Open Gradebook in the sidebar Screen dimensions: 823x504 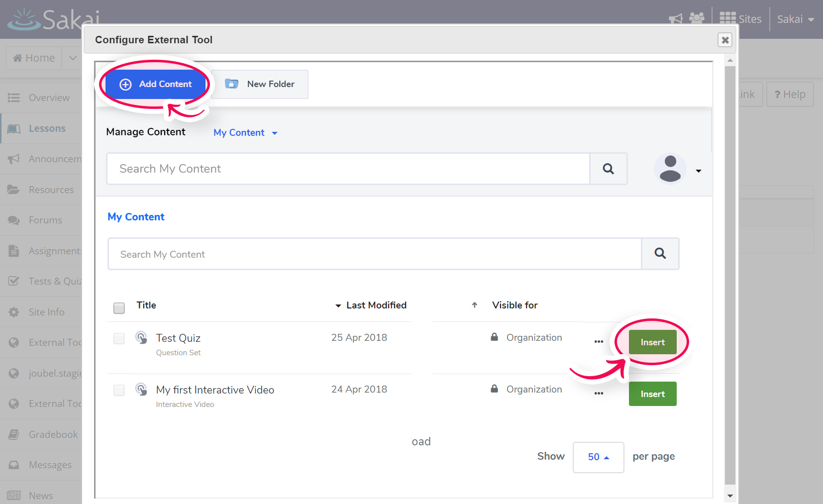tap(41, 434)
